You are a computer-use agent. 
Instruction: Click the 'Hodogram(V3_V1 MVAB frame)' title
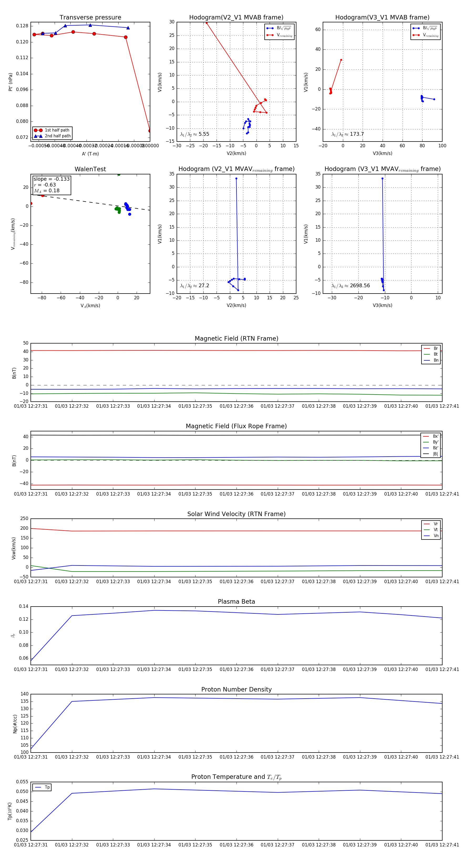382,18
